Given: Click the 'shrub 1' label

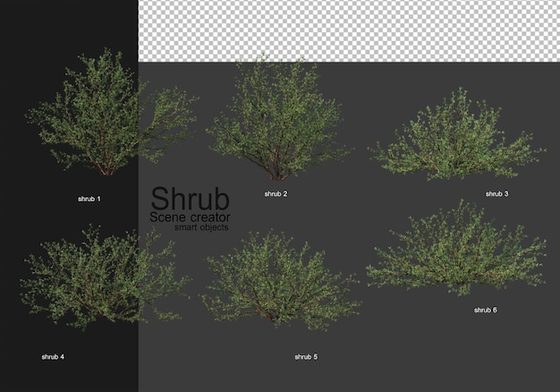Looking at the screenshot, I should [89, 199].
